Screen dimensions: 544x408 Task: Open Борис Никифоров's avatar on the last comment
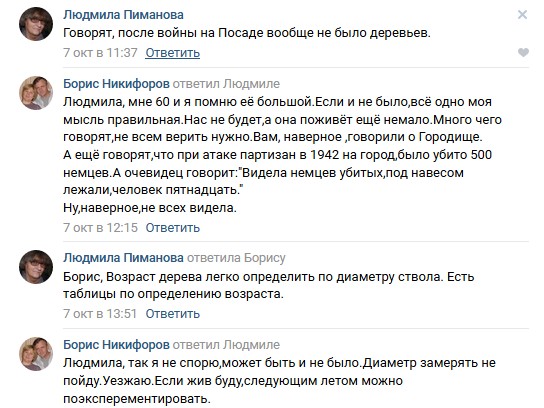pos(36,354)
